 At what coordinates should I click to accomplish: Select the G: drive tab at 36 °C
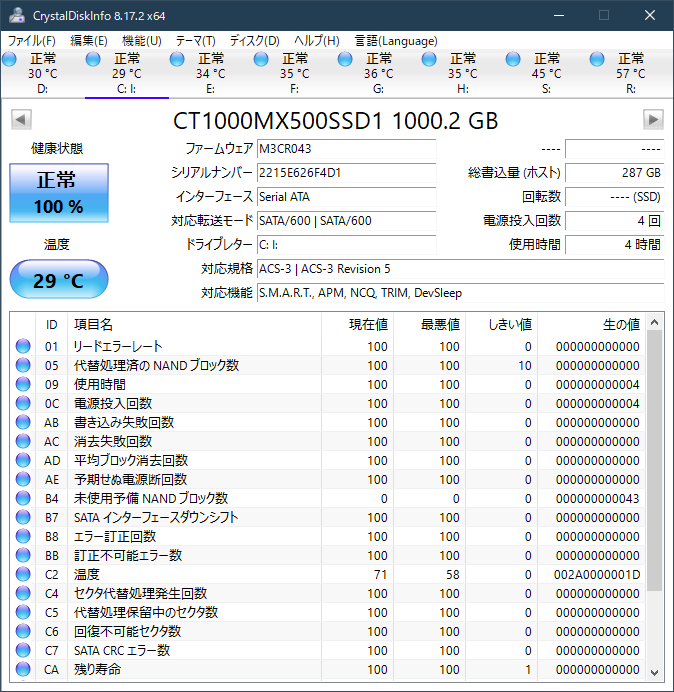378,73
